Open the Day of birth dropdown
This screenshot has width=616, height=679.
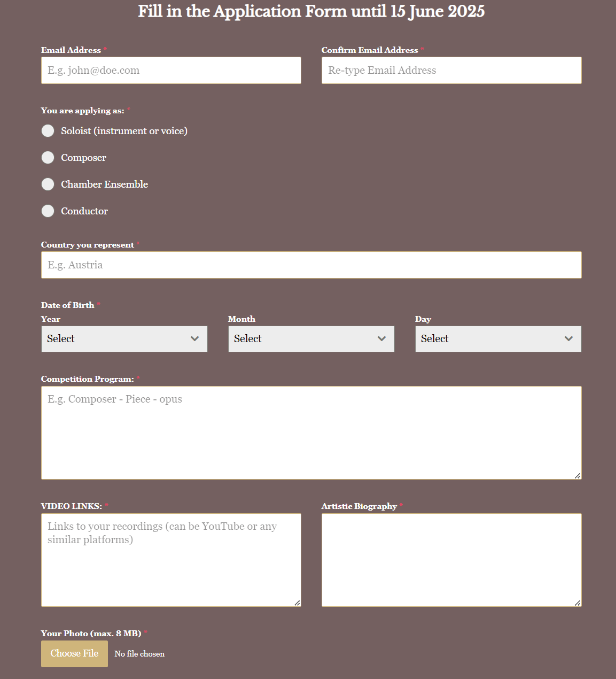(498, 339)
